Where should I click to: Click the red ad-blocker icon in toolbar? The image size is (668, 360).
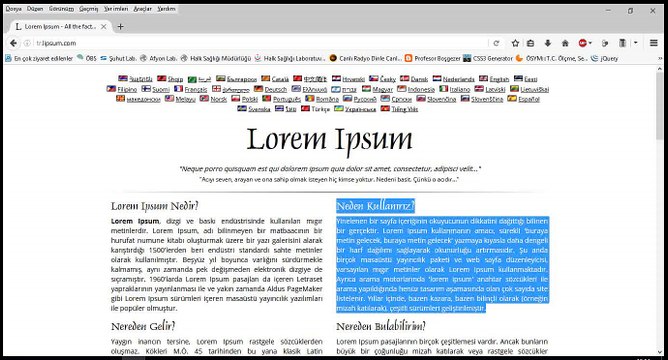[582, 43]
